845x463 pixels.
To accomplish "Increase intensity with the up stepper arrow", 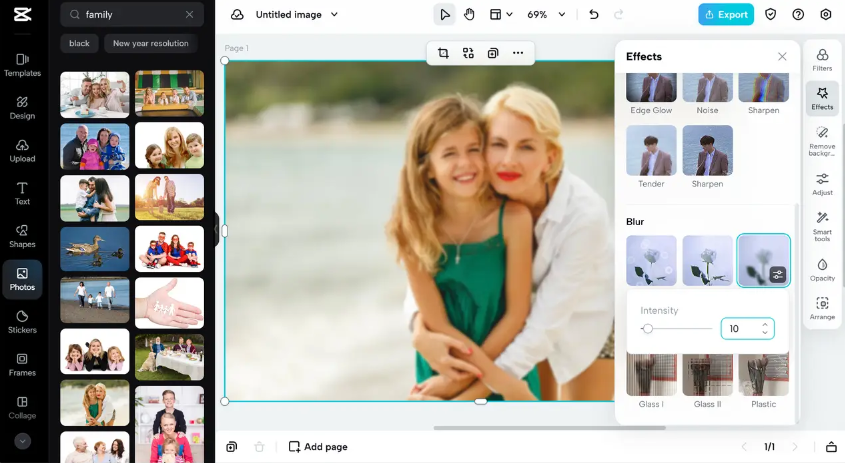I will (x=765, y=324).
